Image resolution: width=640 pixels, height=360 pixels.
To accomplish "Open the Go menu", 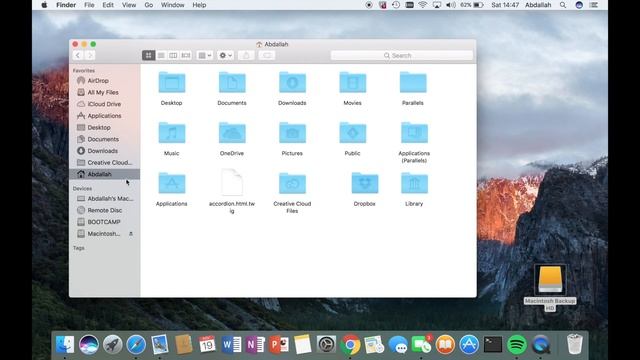I will tap(149, 5).
